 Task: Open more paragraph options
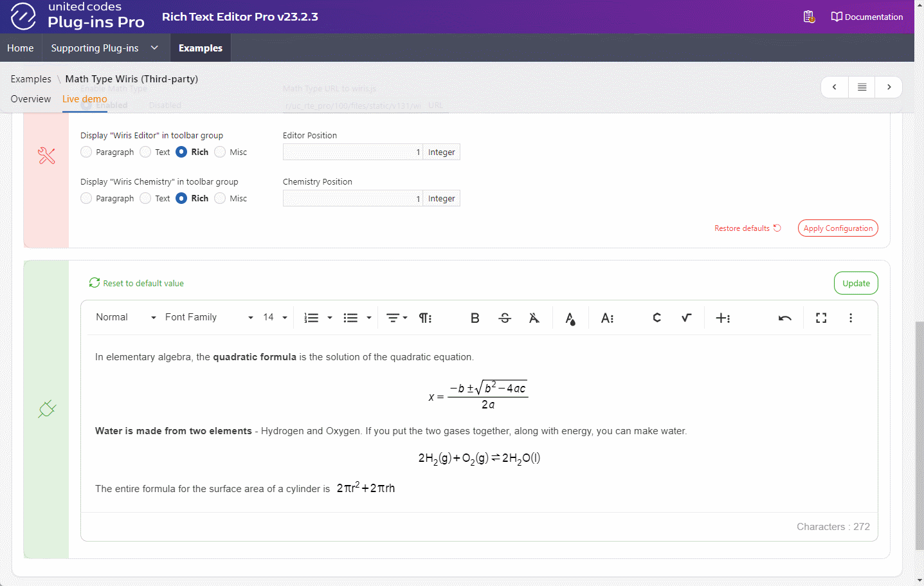[426, 318]
